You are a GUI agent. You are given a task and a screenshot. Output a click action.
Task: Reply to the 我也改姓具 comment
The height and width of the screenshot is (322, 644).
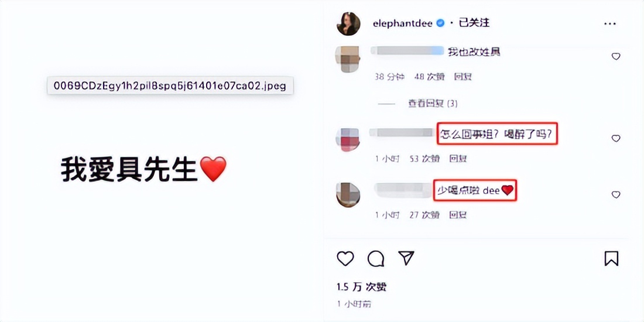tap(463, 76)
